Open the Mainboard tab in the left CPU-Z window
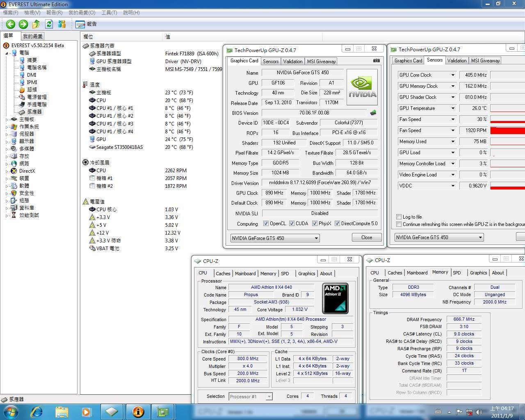The height and width of the screenshot is (420, 525). tap(245, 274)
